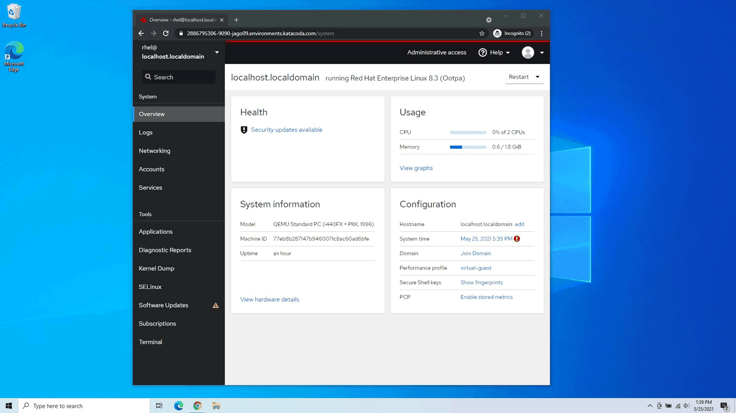This screenshot has height=413, width=736.
Task: Click View graphs link
Action: [x=416, y=168]
